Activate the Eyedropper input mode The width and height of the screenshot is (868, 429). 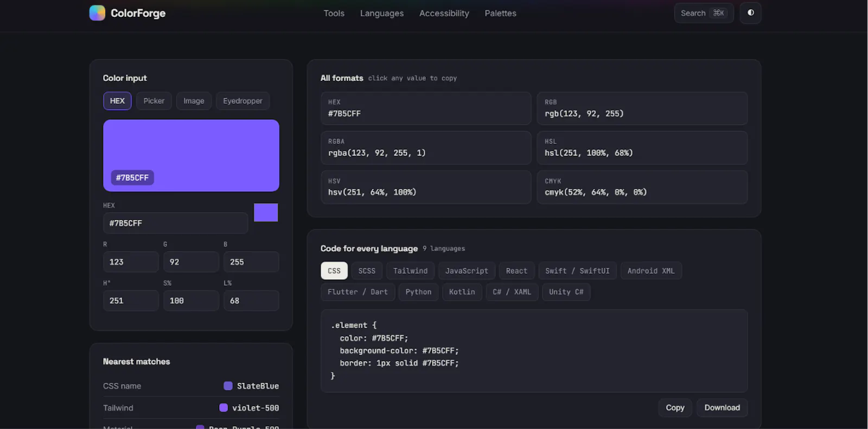(x=242, y=101)
